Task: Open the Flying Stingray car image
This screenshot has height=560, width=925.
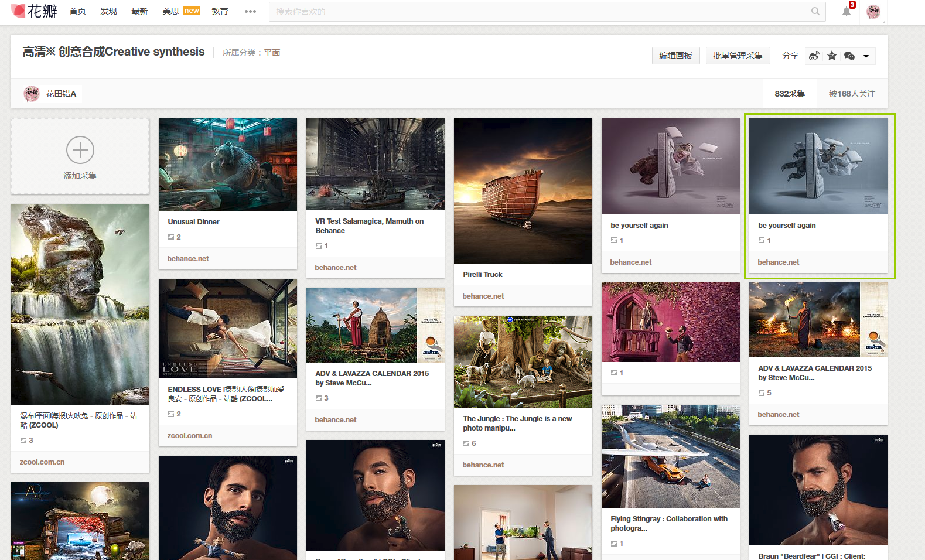Action: tap(671, 456)
